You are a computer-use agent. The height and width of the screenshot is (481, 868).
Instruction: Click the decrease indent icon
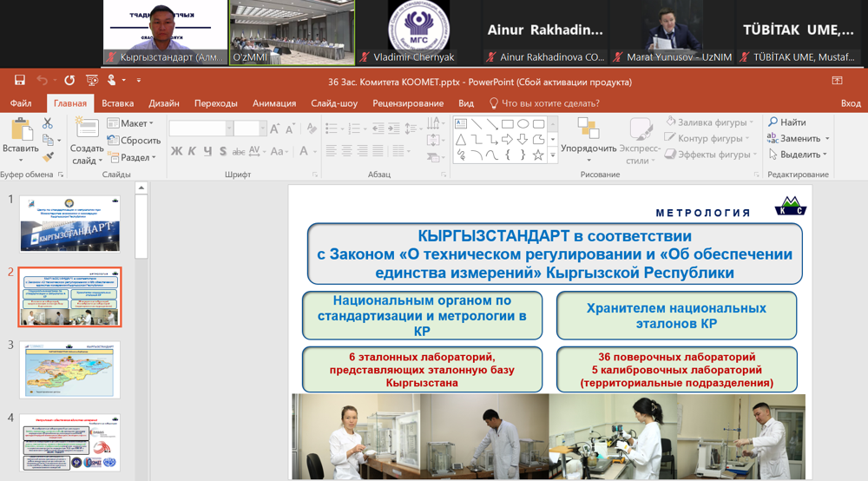tap(378, 129)
